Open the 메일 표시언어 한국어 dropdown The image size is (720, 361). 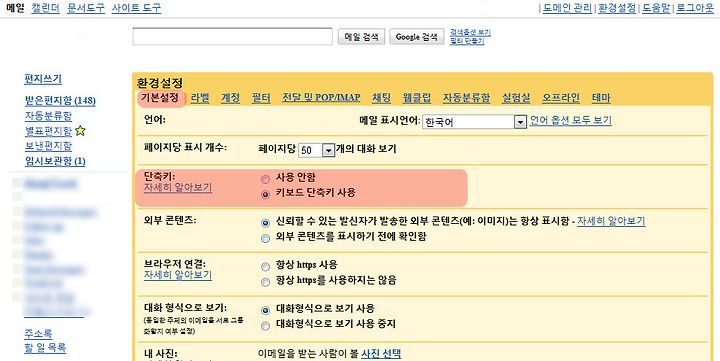pos(474,122)
